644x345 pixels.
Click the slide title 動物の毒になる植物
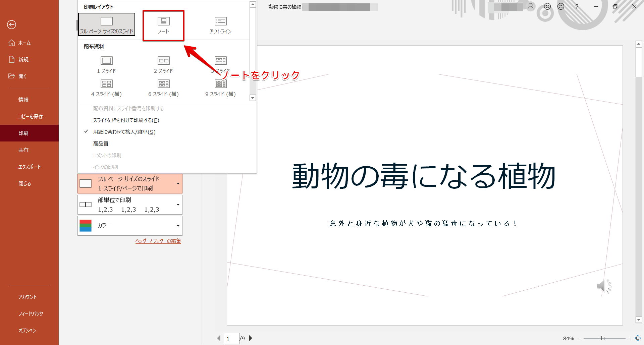pyautogui.click(x=424, y=176)
